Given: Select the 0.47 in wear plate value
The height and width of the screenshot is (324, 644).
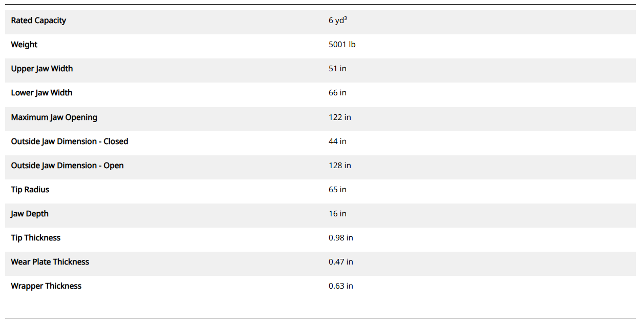Looking at the screenshot, I should click(340, 262).
